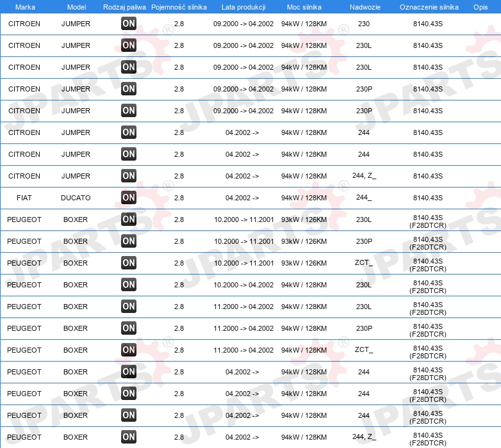Click 04.2002 -> date in the Fiat Ducato row
This screenshot has height=448, width=501.
pos(242,198)
